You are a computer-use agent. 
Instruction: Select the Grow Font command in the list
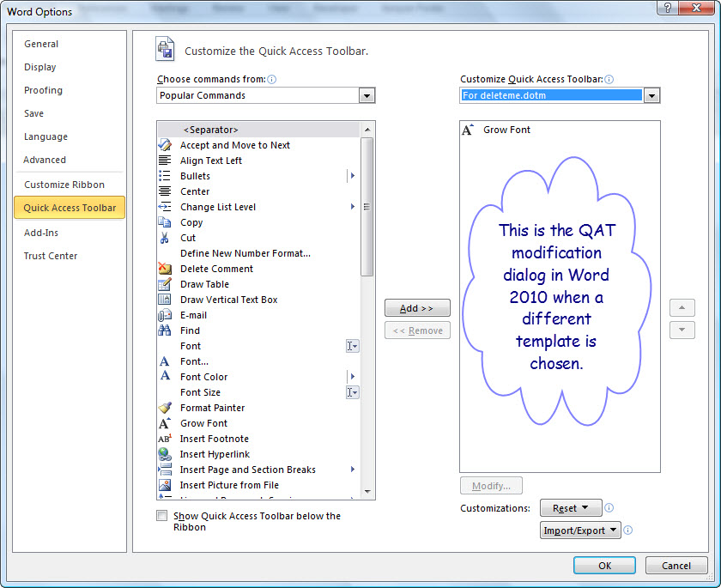point(203,423)
